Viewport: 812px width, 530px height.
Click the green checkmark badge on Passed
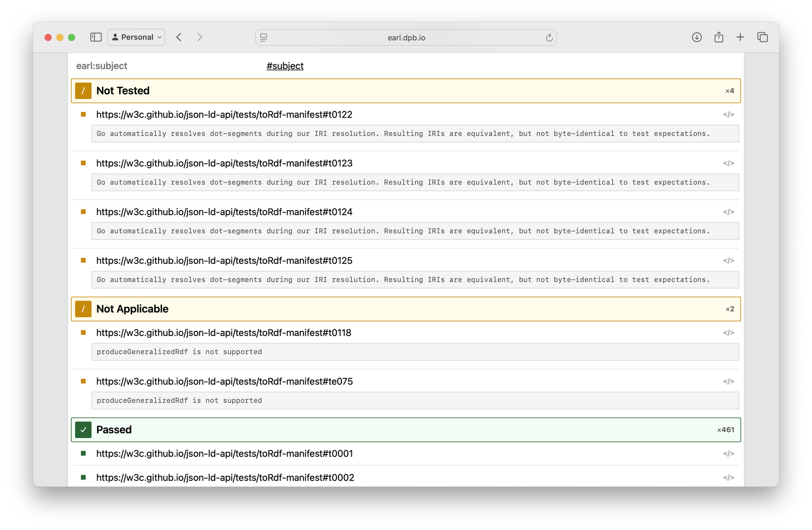pyautogui.click(x=83, y=429)
